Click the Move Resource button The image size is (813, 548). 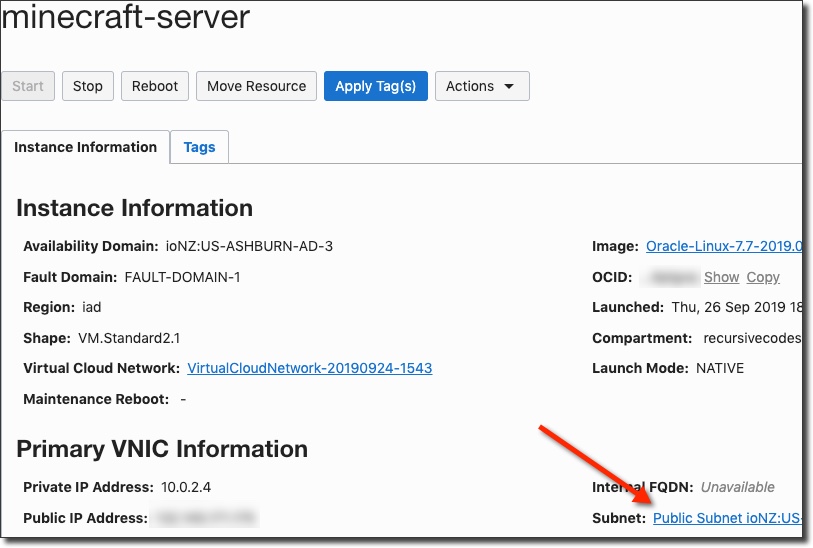pyautogui.click(x=256, y=86)
